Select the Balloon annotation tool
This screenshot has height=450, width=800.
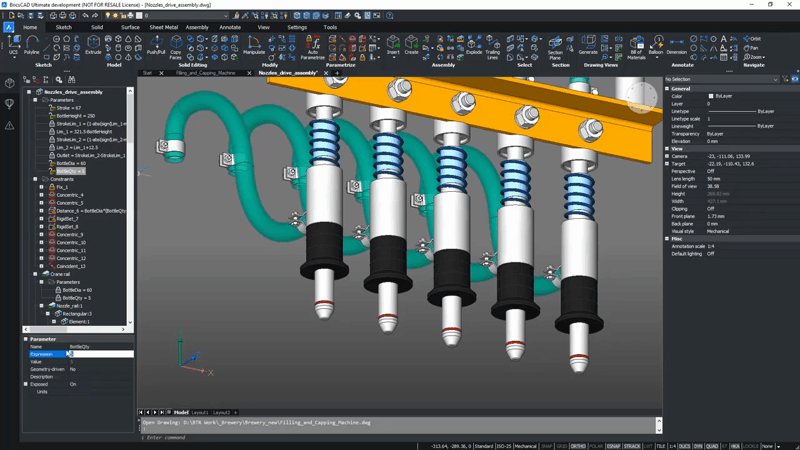tap(656, 45)
